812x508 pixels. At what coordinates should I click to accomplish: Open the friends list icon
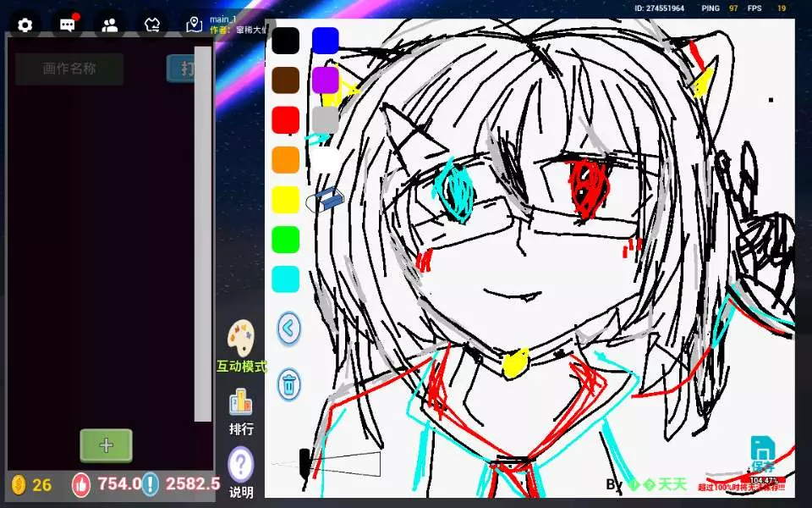(109, 25)
